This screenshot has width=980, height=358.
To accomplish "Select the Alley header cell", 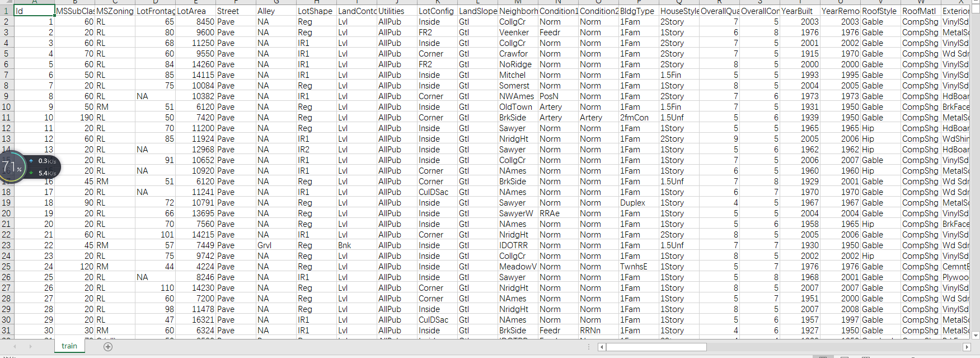I will 276,11.
